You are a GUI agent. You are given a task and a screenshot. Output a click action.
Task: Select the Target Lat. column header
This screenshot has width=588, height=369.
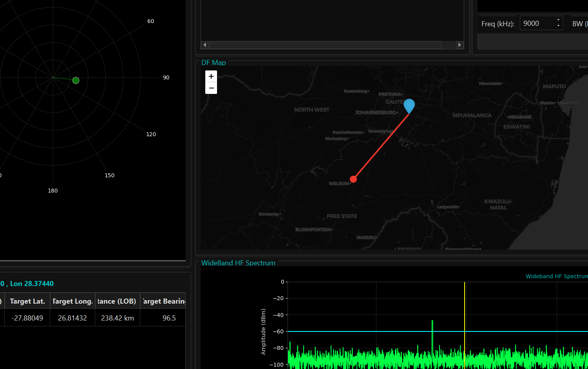coord(27,301)
